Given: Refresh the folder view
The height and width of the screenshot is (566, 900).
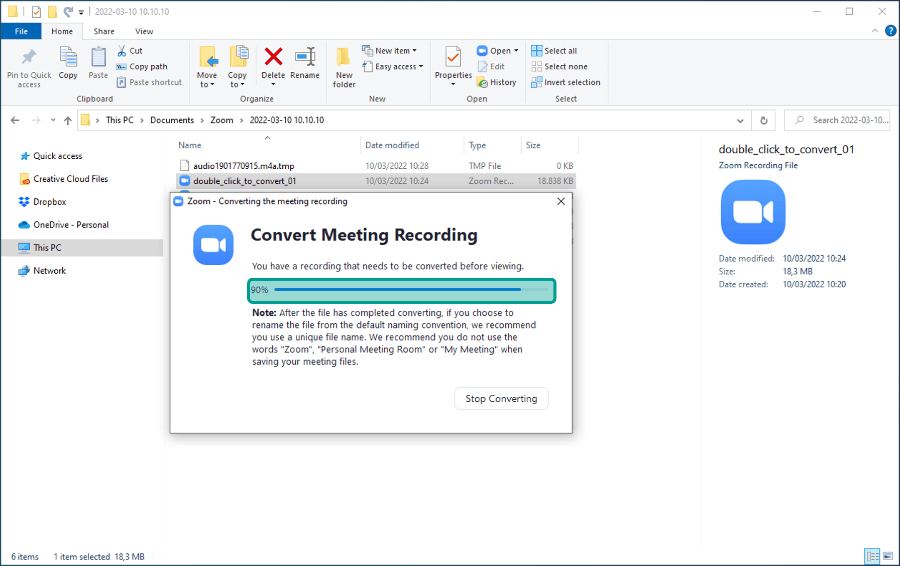Looking at the screenshot, I should click(763, 121).
